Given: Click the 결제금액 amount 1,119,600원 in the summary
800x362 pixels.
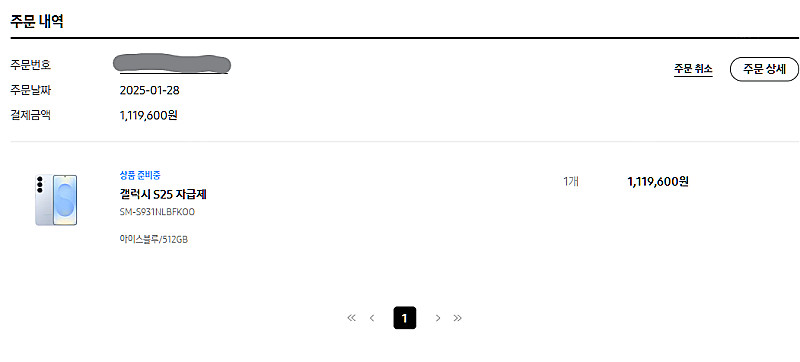Looking at the screenshot, I should pos(148,116).
